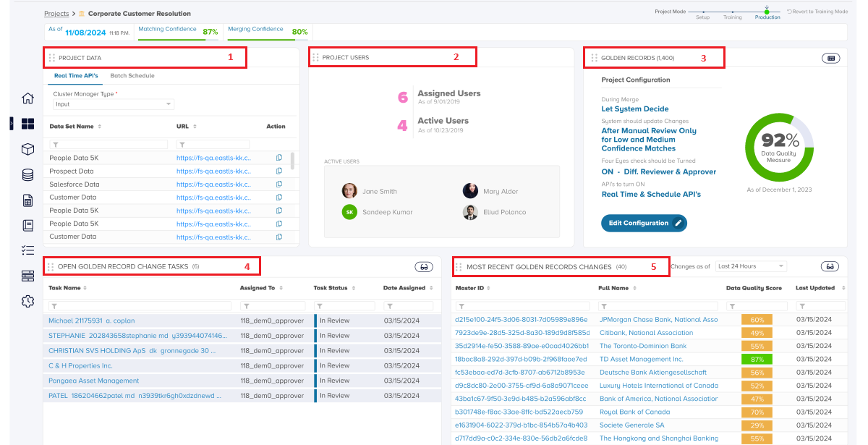Click glasses icon in Most Recent Golden Records Changes
The height and width of the screenshot is (445, 868).
pyautogui.click(x=830, y=267)
